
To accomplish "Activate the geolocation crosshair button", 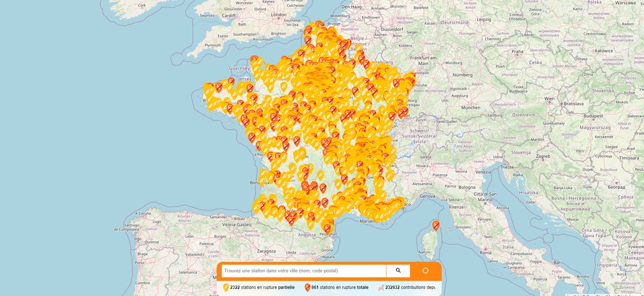I will pos(426,271).
